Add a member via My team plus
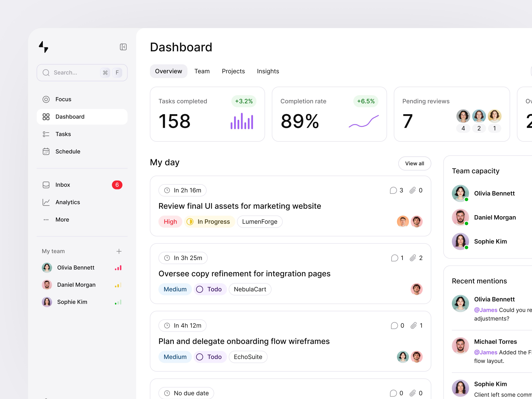The width and height of the screenshot is (532, 399). tap(119, 251)
